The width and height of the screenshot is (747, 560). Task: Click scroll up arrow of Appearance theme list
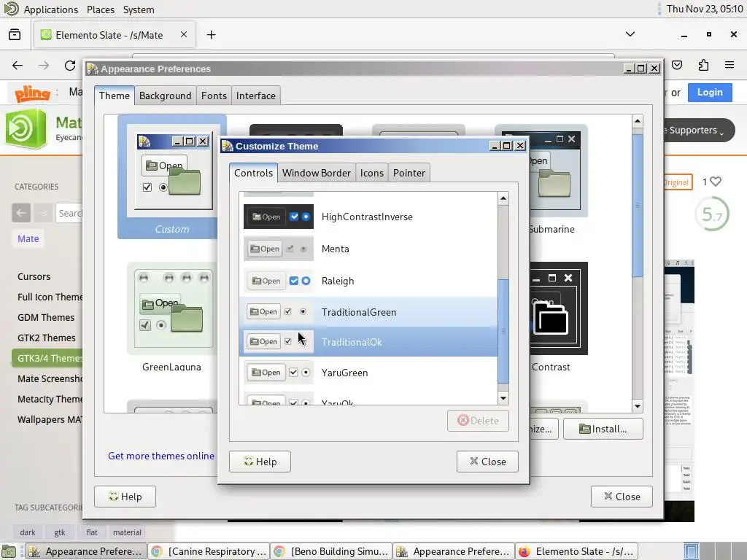638,121
